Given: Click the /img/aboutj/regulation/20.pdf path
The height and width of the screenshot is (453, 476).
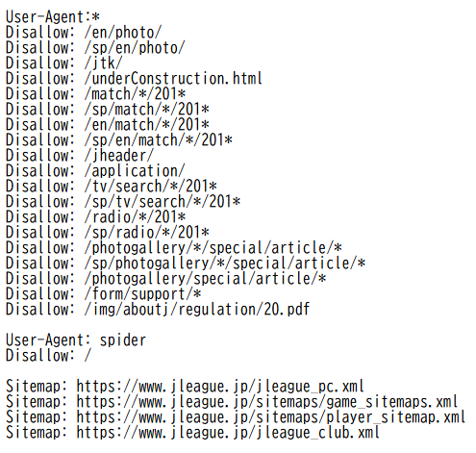Looking at the screenshot, I should point(197,310).
